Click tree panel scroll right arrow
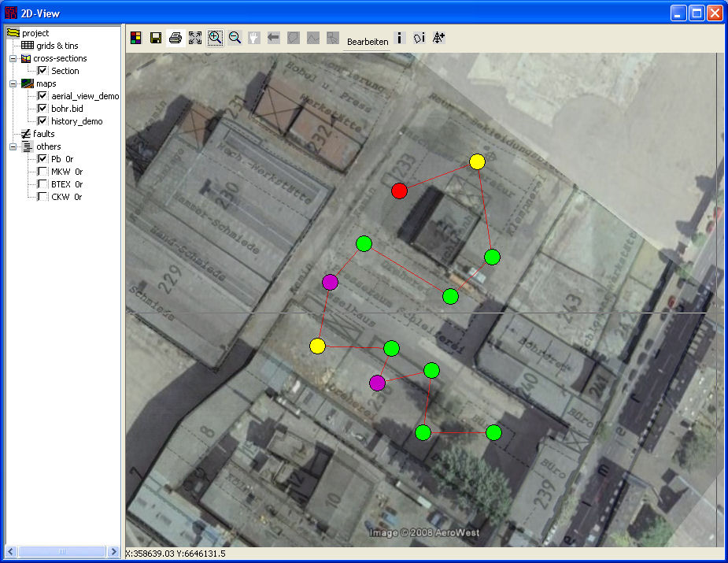Screen dimensions: 728x563 coord(113,551)
